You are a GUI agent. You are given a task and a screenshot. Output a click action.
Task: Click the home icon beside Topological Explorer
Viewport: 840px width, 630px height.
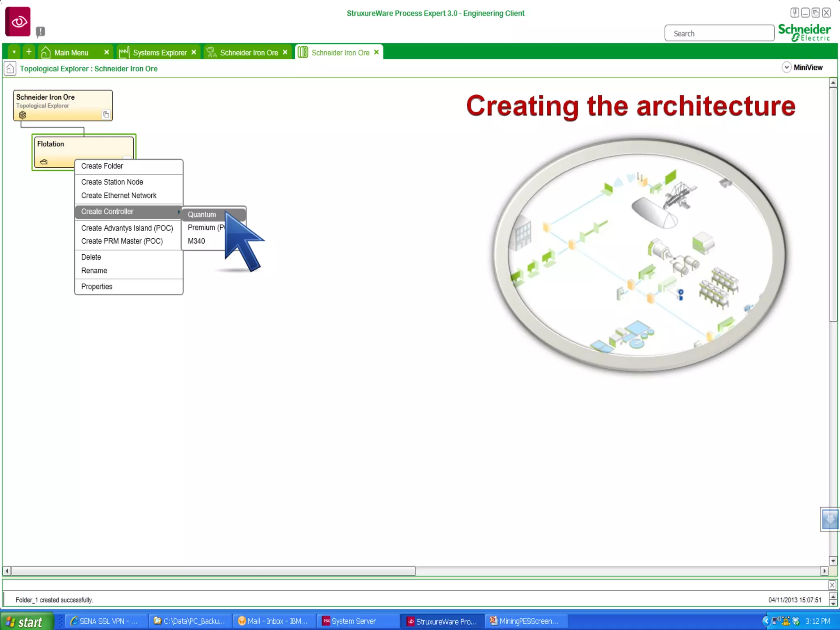(x=10, y=68)
